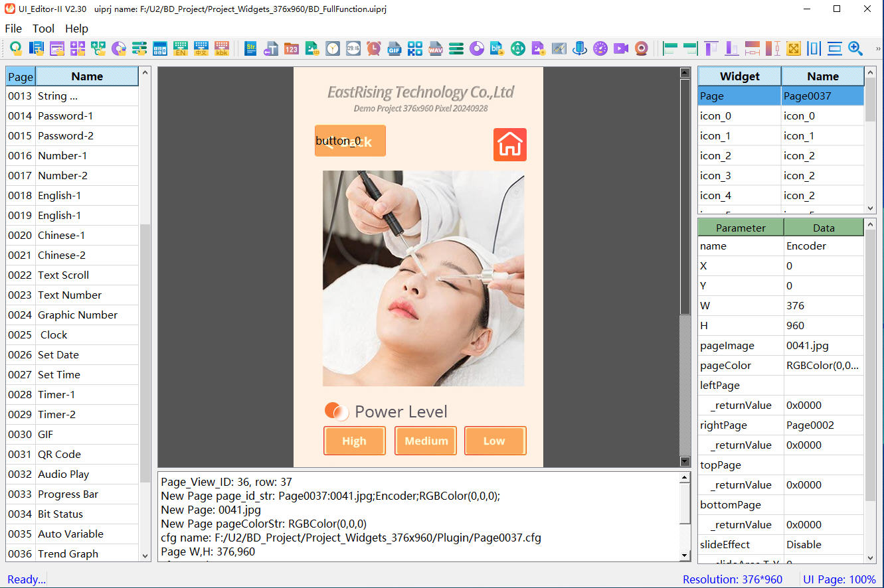Select page 0025 Clock row
The height and width of the screenshot is (588, 884).
[x=72, y=334]
